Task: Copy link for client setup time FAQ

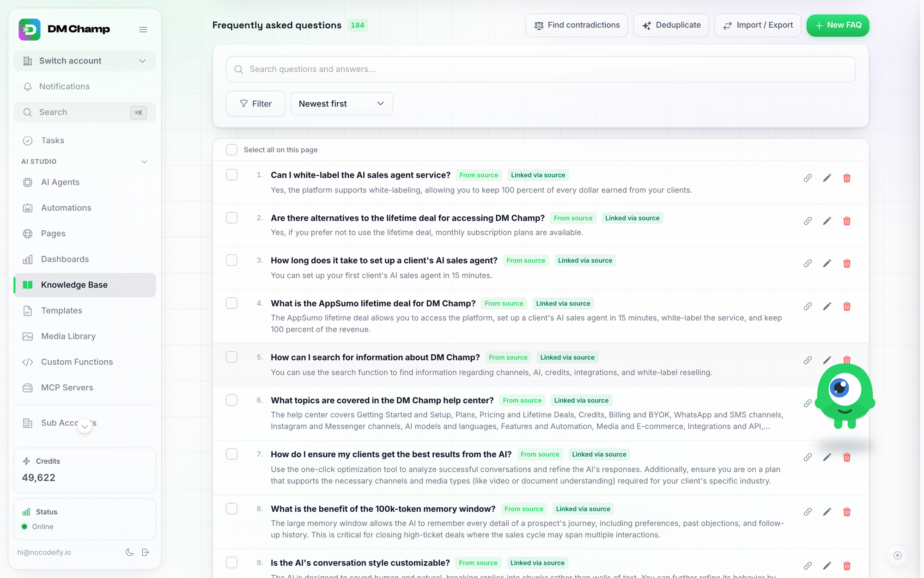Action: coord(808,264)
